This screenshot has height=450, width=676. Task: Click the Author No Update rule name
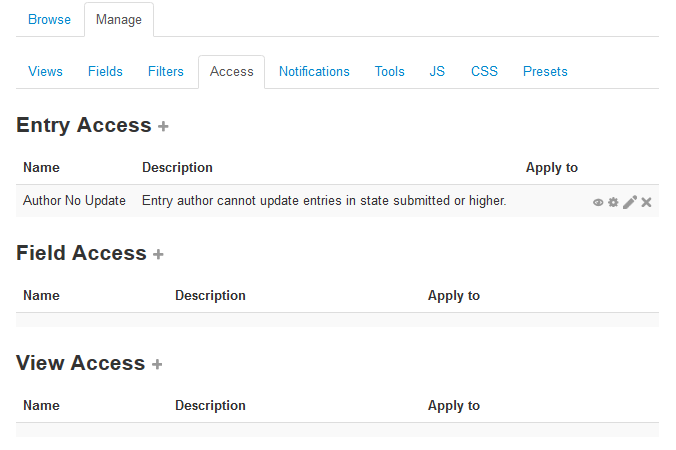(74, 201)
